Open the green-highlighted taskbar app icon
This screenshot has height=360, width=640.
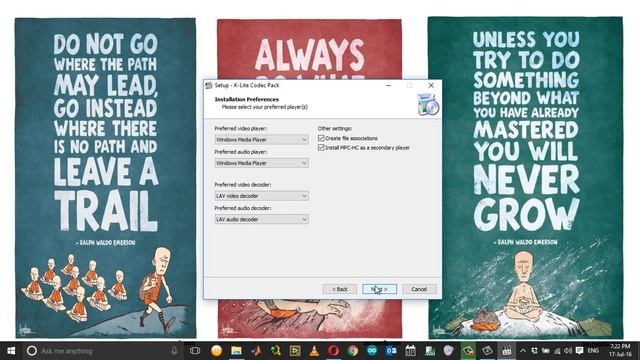[468, 351]
